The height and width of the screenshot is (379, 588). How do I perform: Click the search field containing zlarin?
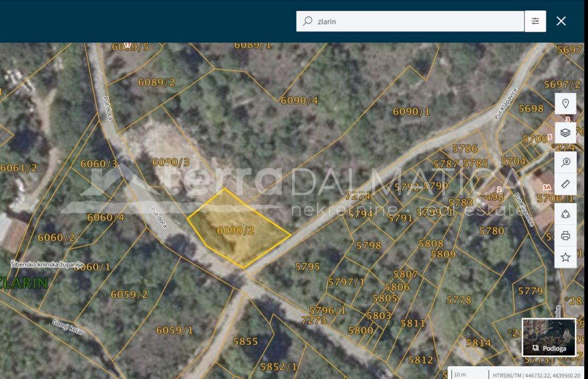point(410,22)
